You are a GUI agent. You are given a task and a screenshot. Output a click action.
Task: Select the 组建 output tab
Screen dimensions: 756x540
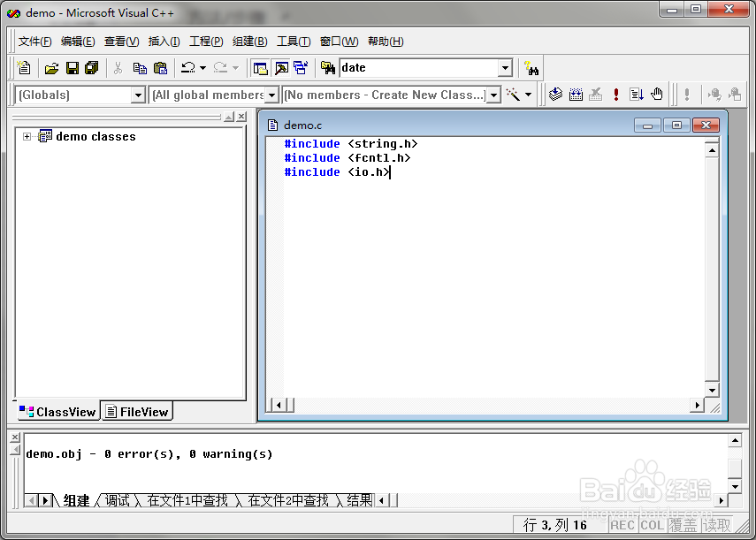(x=76, y=500)
